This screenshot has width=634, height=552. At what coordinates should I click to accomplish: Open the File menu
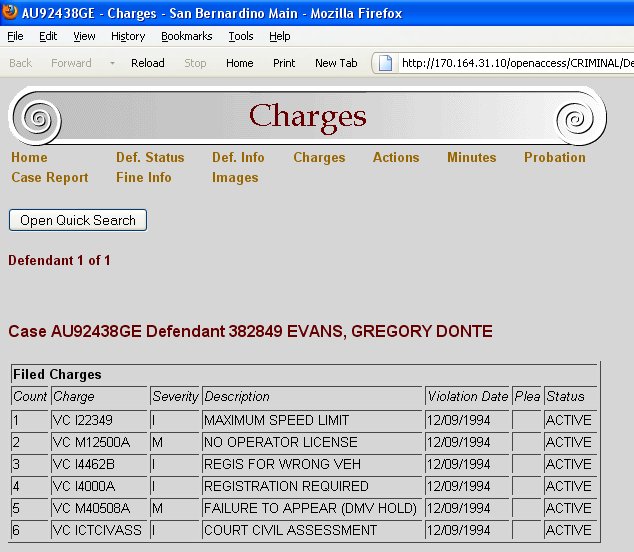coord(15,36)
